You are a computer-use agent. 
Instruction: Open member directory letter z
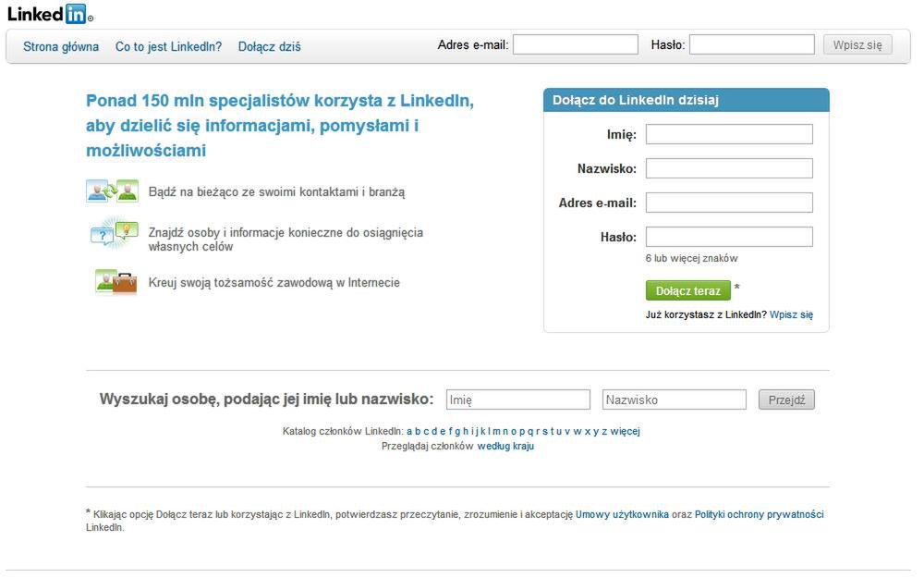tap(604, 431)
